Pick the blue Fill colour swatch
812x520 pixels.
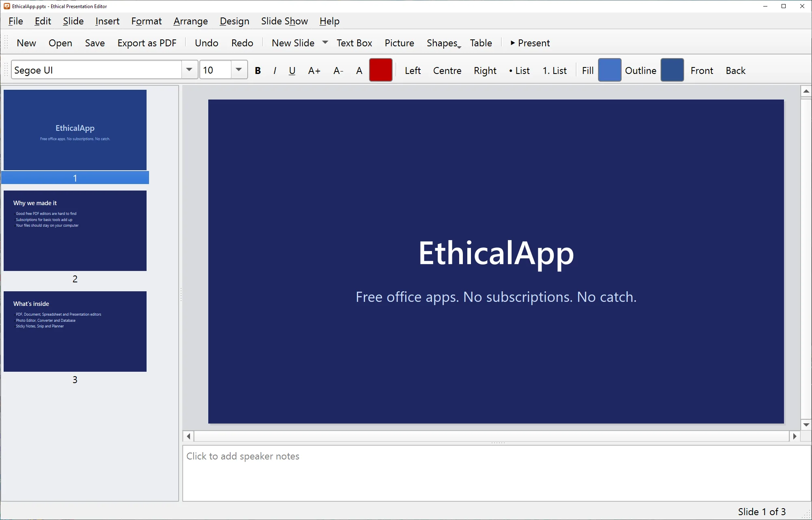point(609,70)
